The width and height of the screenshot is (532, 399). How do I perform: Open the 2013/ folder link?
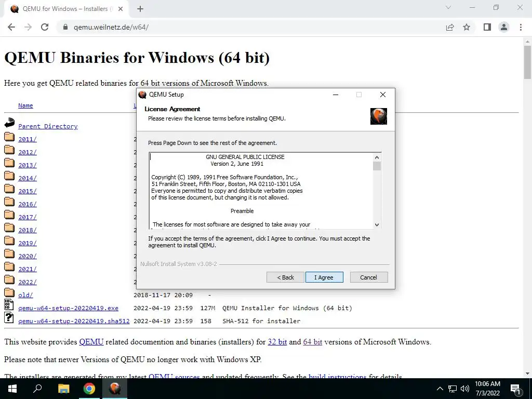pyautogui.click(x=28, y=165)
